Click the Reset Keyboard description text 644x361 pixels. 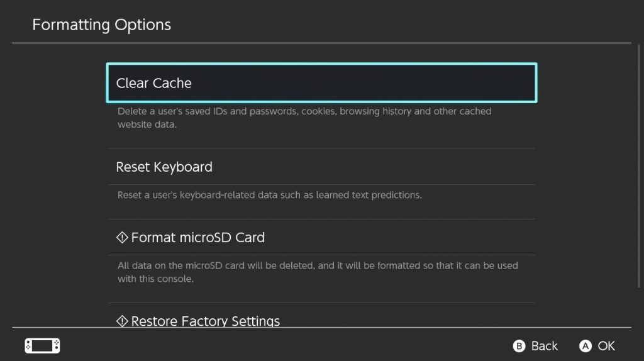269,195
